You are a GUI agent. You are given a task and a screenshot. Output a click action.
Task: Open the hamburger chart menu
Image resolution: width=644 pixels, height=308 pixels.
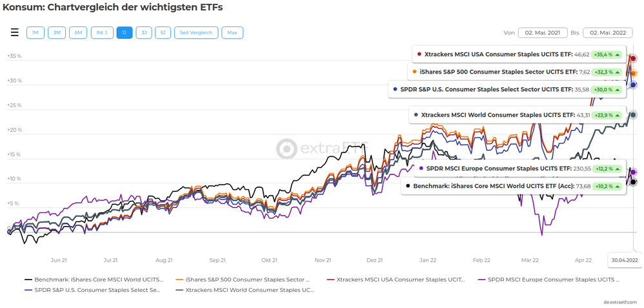coord(15,32)
